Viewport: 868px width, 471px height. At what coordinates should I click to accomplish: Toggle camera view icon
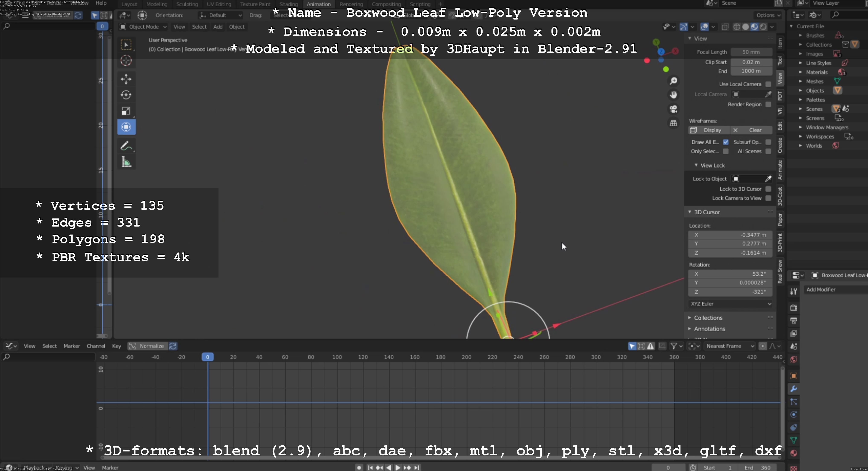point(674,109)
